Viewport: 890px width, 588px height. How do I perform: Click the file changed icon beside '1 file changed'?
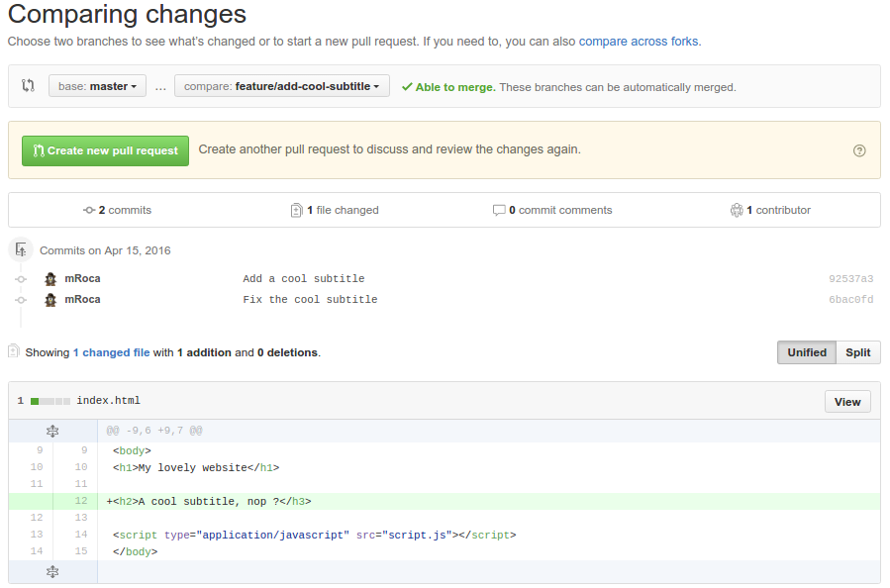pos(296,210)
